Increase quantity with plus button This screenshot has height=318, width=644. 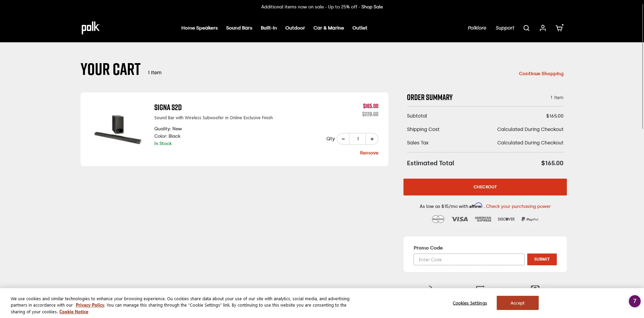[x=372, y=139]
